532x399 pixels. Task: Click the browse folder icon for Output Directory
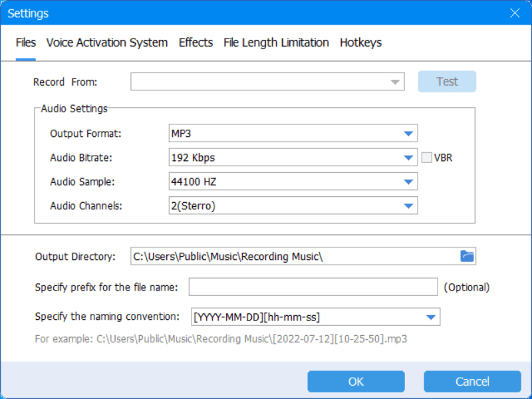click(467, 256)
